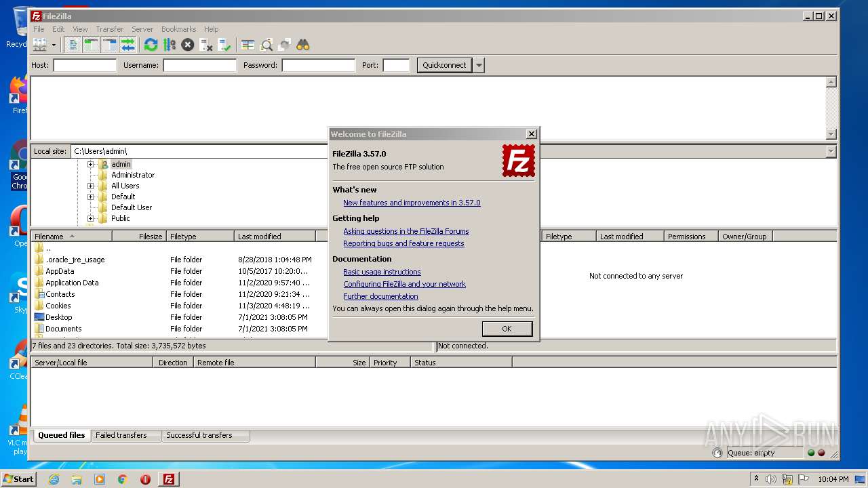The height and width of the screenshot is (488, 868).
Task: Open the Site Manager dropdown arrow
Action: coord(54,45)
